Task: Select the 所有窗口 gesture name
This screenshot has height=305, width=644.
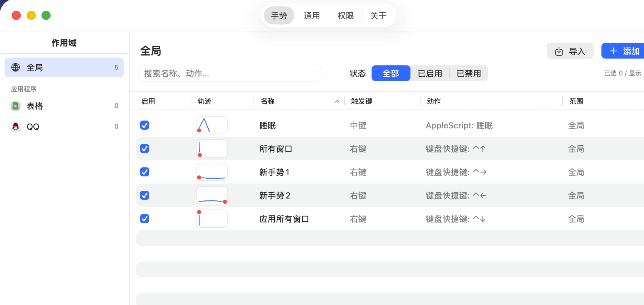Action: pos(276,149)
